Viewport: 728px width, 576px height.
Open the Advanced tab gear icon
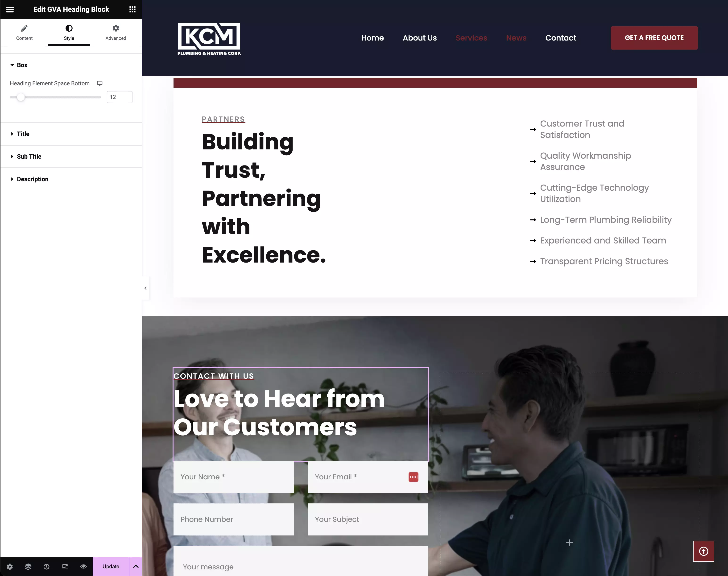point(116,28)
